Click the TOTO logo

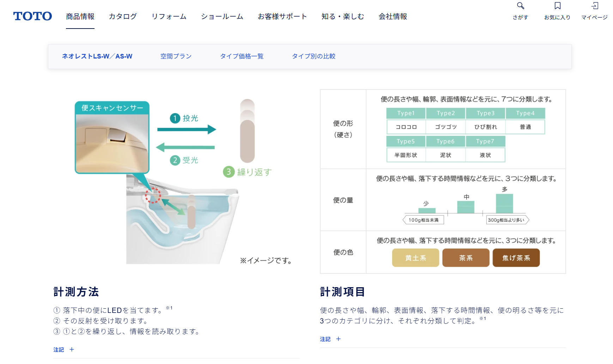coord(32,16)
